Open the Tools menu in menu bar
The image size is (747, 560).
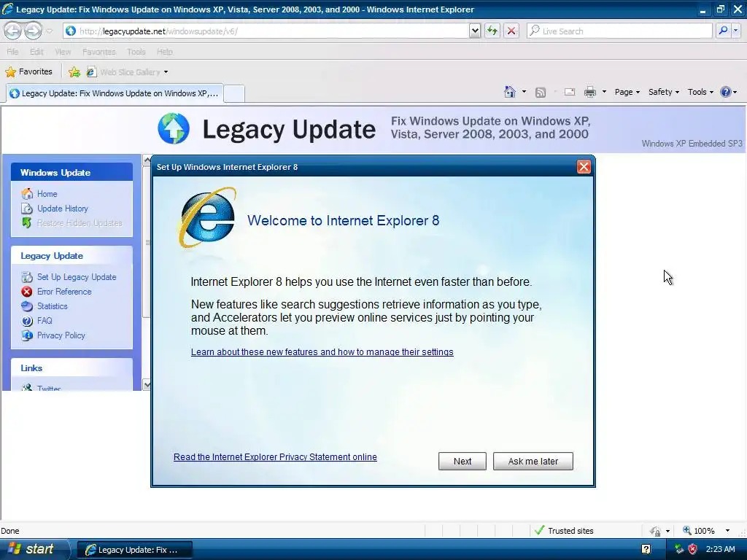[136, 52]
